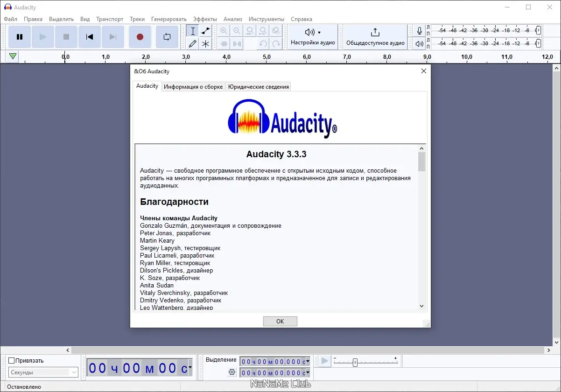The width and height of the screenshot is (561, 392).
Task: Click the Zoom Out magnifier icon
Action: (x=237, y=31)
